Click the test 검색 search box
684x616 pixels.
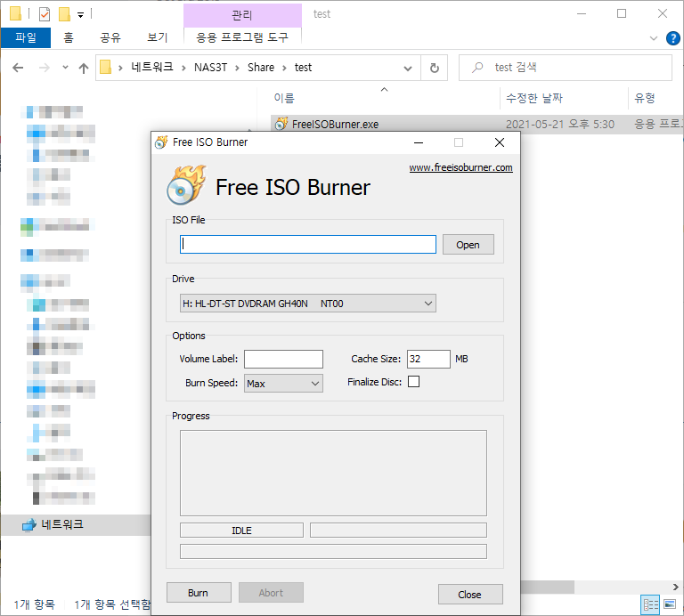tap(566, 68)
